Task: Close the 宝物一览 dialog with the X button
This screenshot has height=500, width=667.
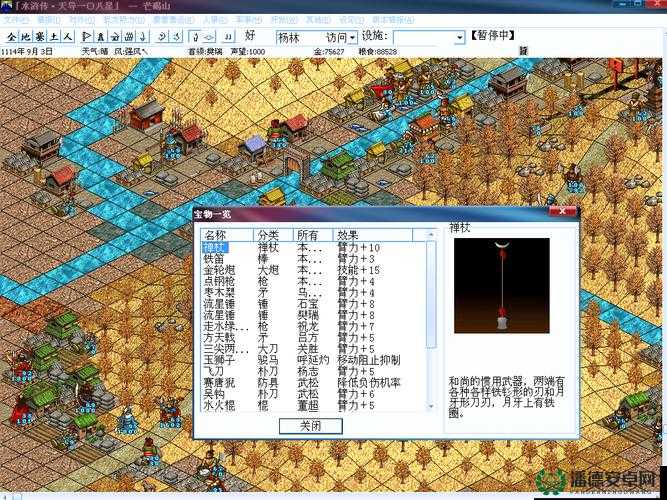Action: (x=562, y=211)
